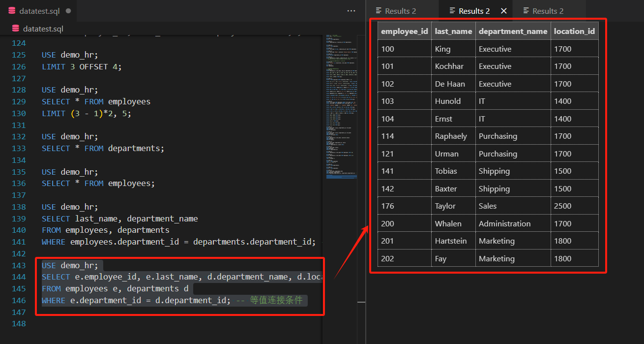Click the last_name column header

453,31
